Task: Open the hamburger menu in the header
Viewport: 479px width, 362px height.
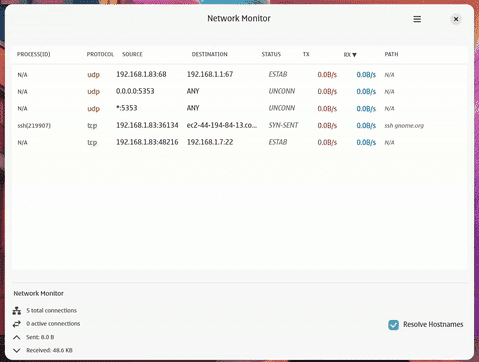Action: 417,19
